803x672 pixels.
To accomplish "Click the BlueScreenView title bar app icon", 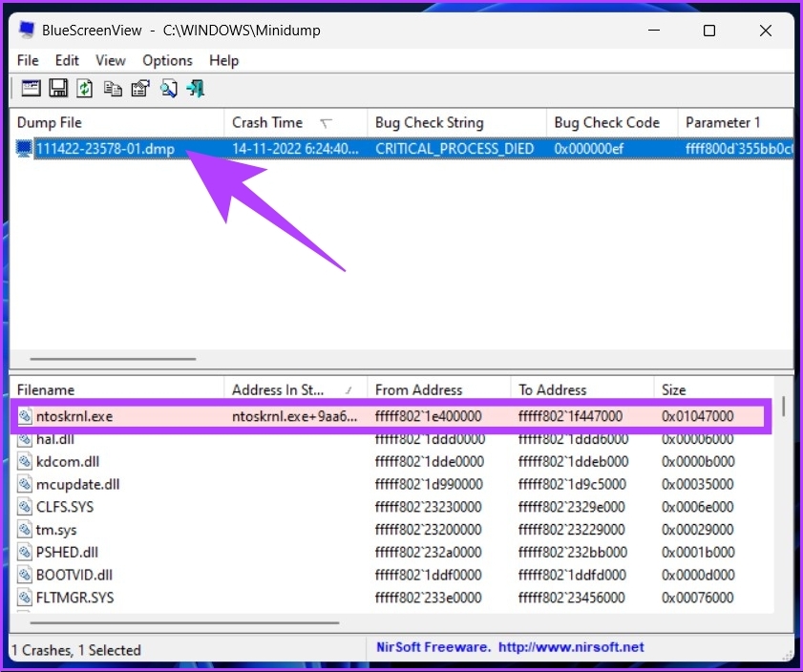I will click(x=26, y=30).
